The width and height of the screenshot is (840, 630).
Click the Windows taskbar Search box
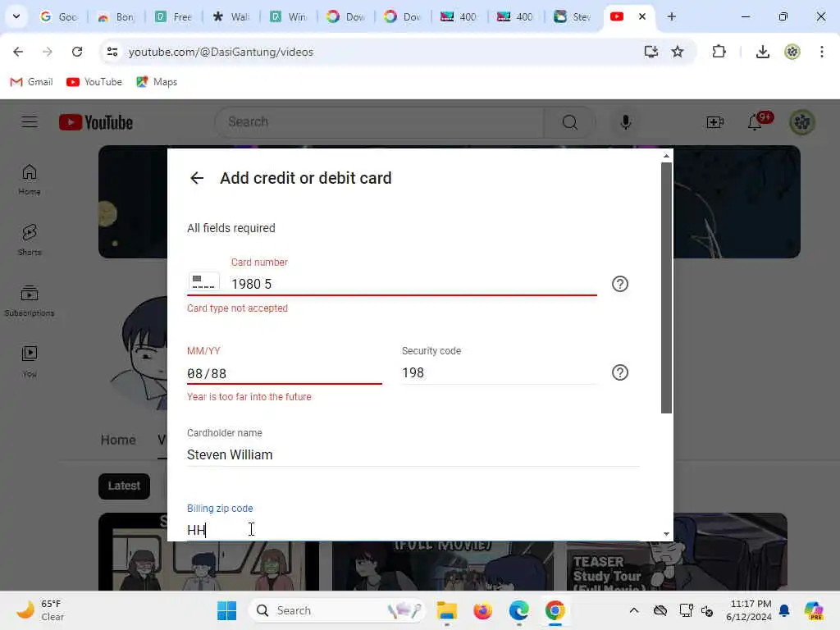click(337, 610)
